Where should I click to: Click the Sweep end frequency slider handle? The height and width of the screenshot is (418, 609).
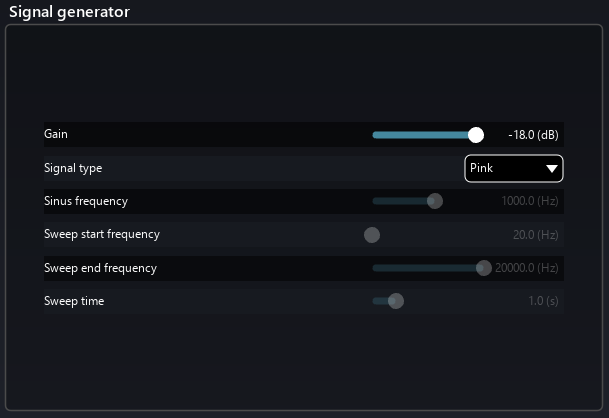pyautogui.click(x=484, y=268)
